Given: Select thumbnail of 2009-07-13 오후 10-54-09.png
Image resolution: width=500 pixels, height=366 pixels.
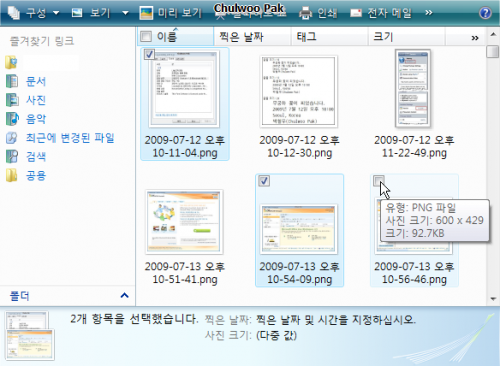Looking at the screenshot, I should [x=299, y=229].
